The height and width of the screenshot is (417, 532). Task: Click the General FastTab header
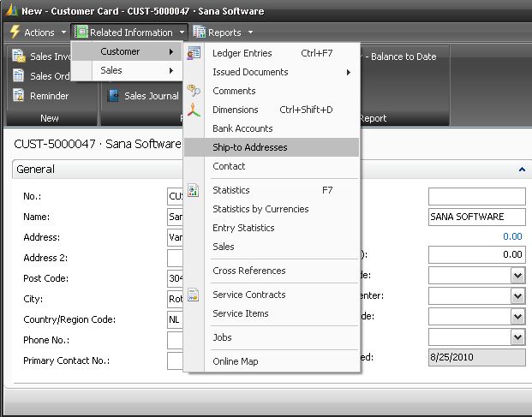coord(272,169)
